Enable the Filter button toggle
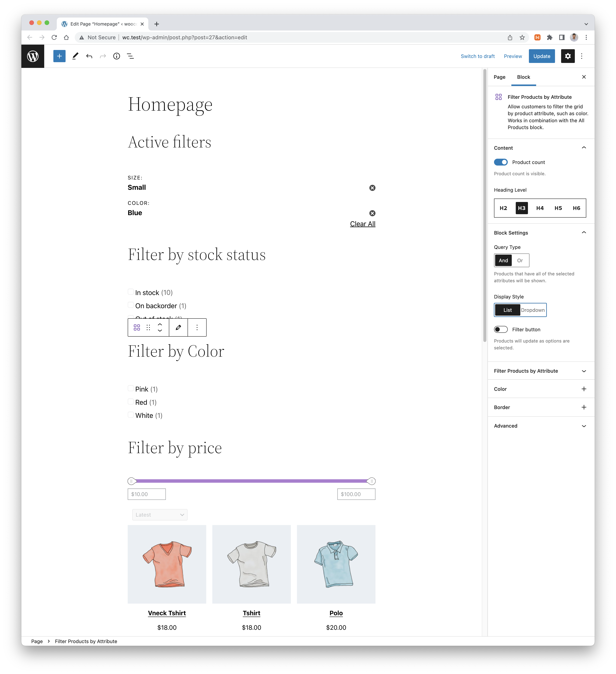 [x=501, y=330]
